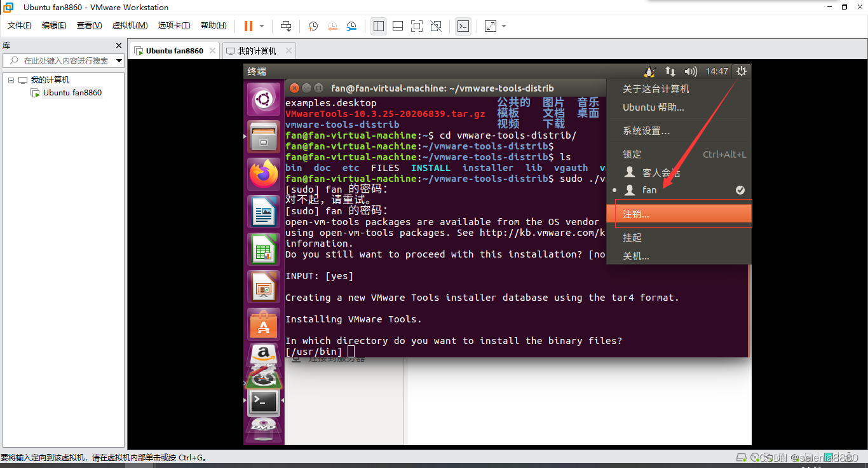Open the Ubuntu Dash search launcher icon
The width and height of the screenshot is (868, 468).
[264, 100]
